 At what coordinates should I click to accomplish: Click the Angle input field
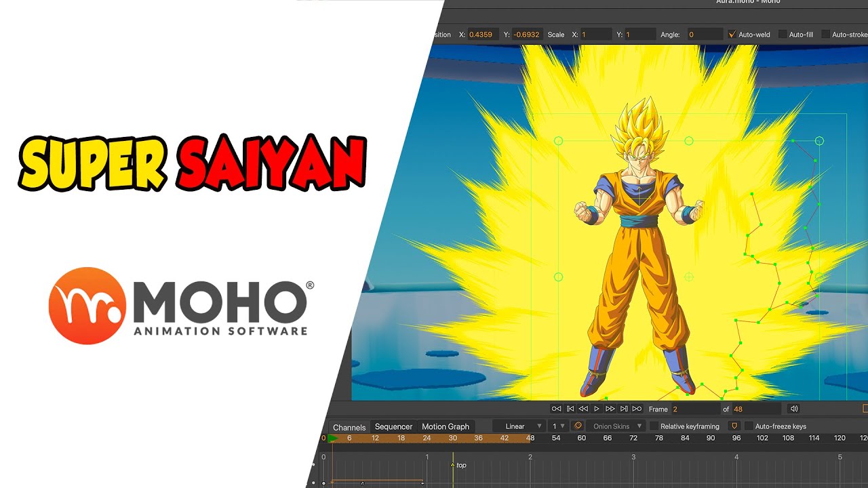pos(705,35)
